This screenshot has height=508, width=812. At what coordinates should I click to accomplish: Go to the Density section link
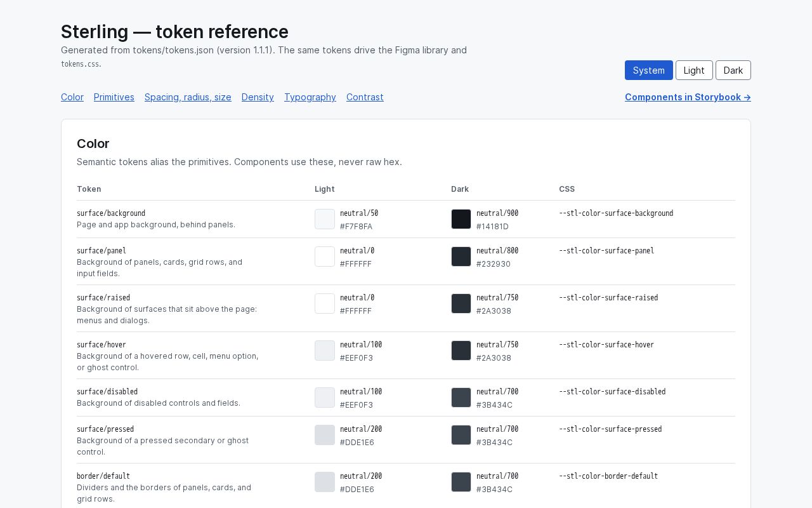tap(258, 97)
